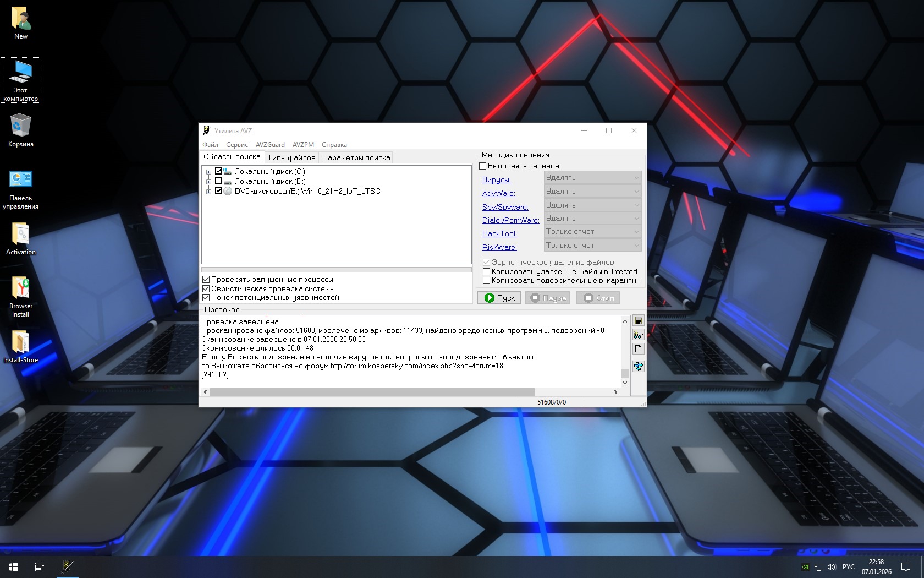Click the glasses icon beside the protocol
Viewport: 924px width, 578px height.
coord(638,335)
